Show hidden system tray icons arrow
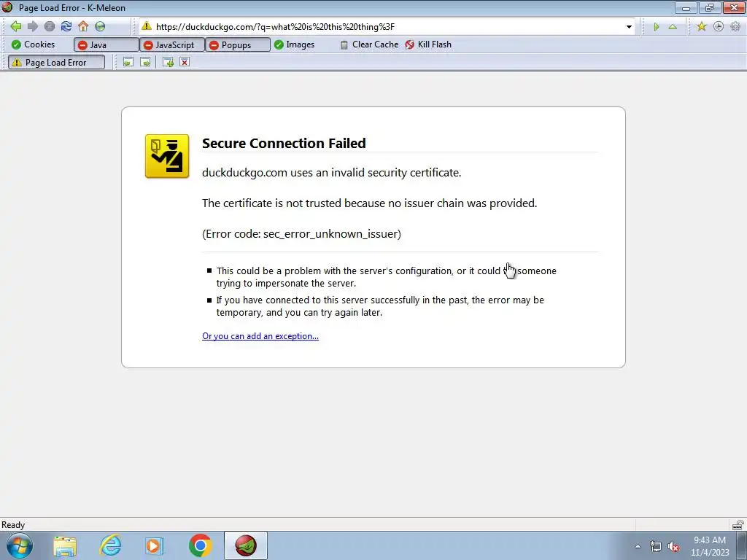Image resolution: width=747 pixels, height=560 pixels. point(638,546)
